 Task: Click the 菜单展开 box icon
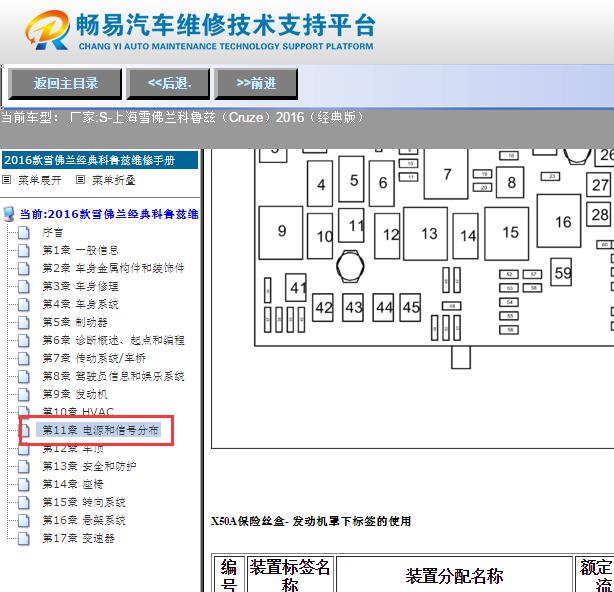coord(6,180)
